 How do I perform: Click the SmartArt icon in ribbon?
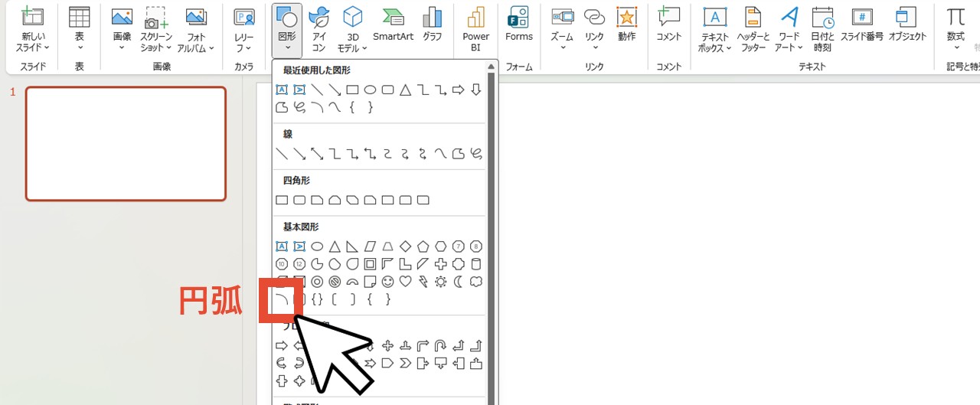393,24
